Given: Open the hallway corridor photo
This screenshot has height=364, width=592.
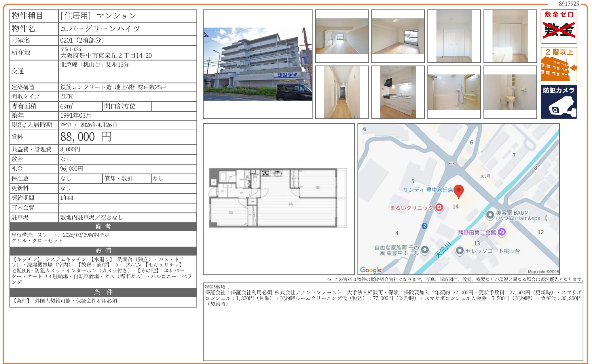Looking at the screenshot, I should pyautogui.click(x=341, y=92).
